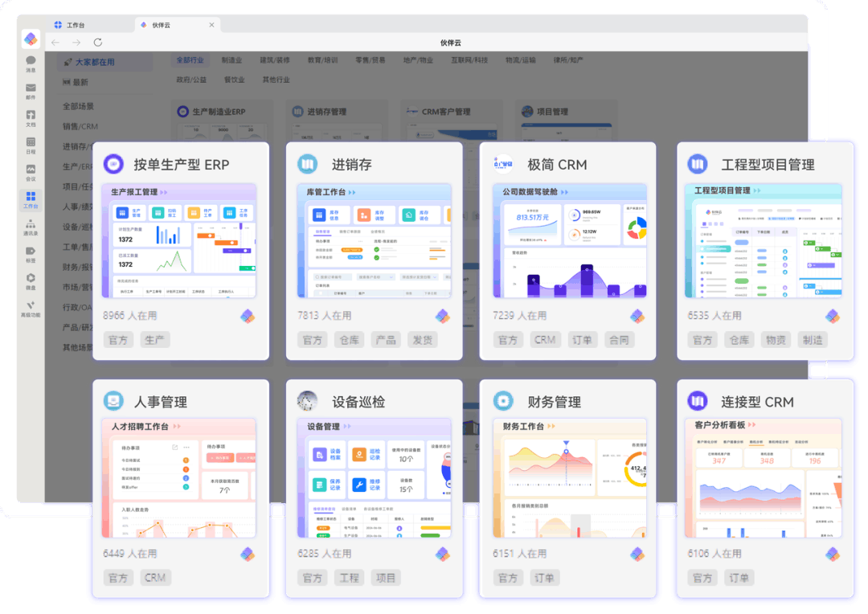Open the 公司数据驾驶舱 preview thumbnail
Image resolution: width=868 pixels, height=614 pixels.
click(x=570, y=241)
